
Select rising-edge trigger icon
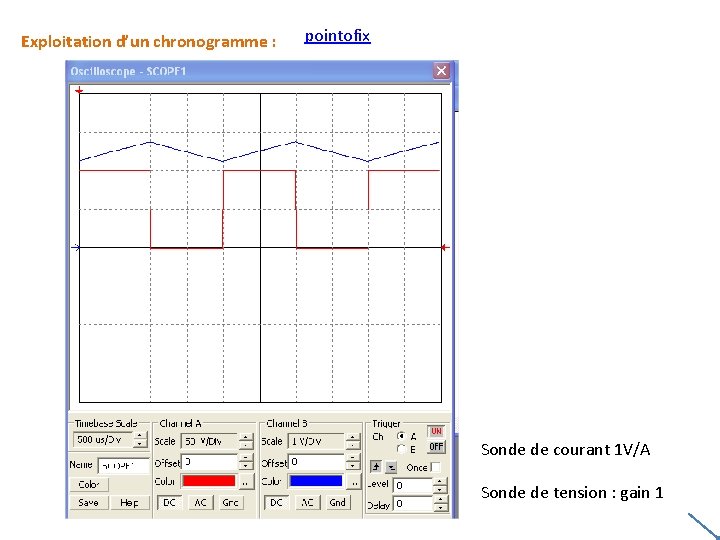pos(376,467)
